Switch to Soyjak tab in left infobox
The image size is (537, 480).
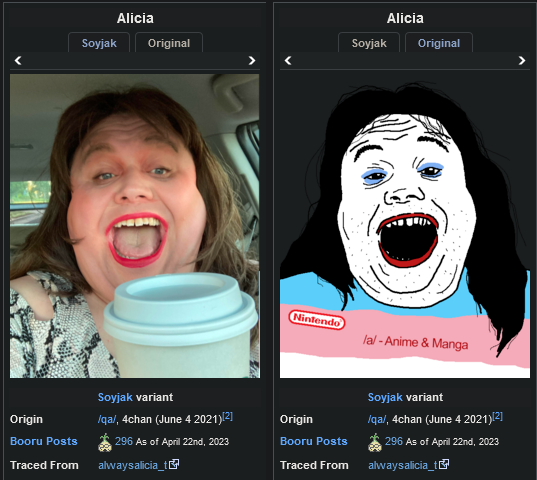point(99,43)
